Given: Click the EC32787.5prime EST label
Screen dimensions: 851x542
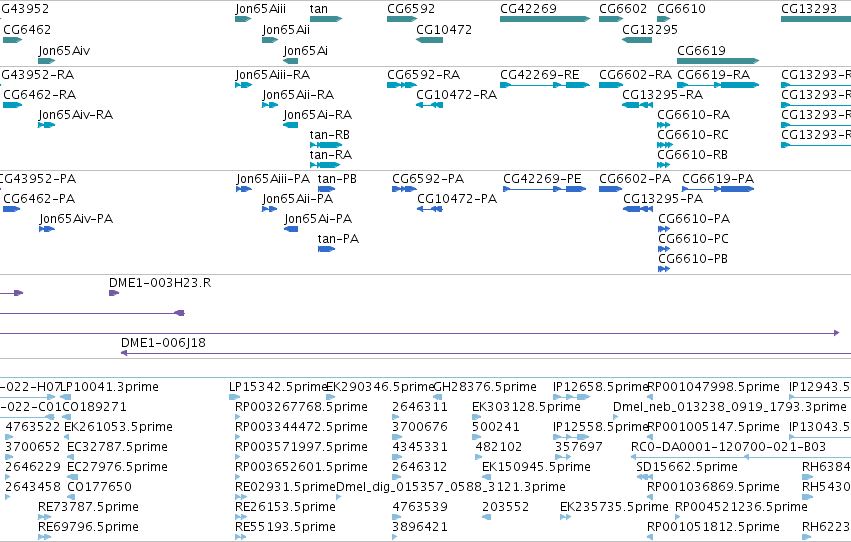Looking at the screenshot, I should (x=117, y=447).
